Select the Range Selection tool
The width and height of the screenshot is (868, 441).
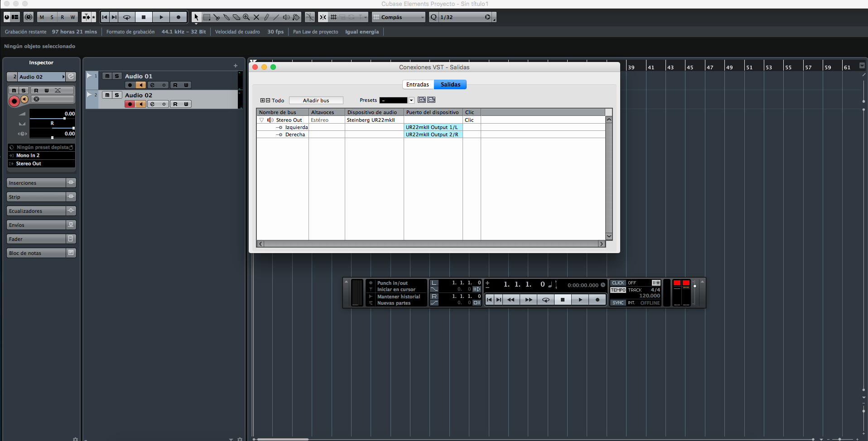[207, 17]
